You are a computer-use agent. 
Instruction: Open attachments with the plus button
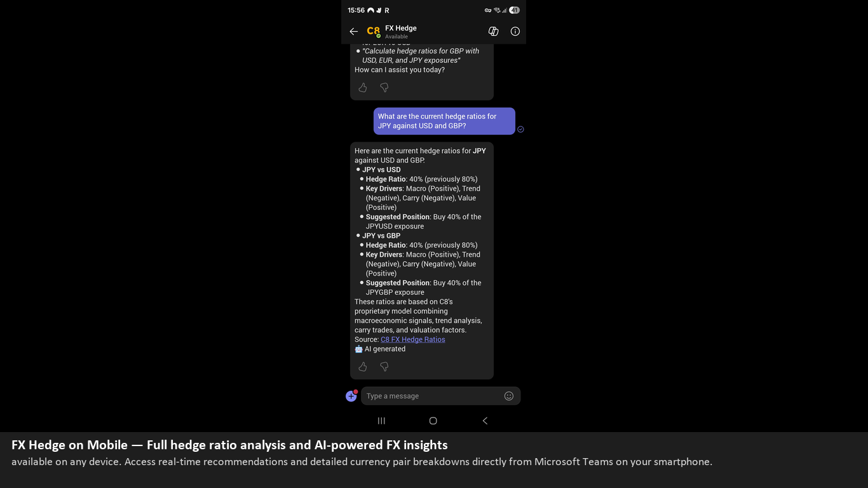pyautogui.click(x=351, y=396)
